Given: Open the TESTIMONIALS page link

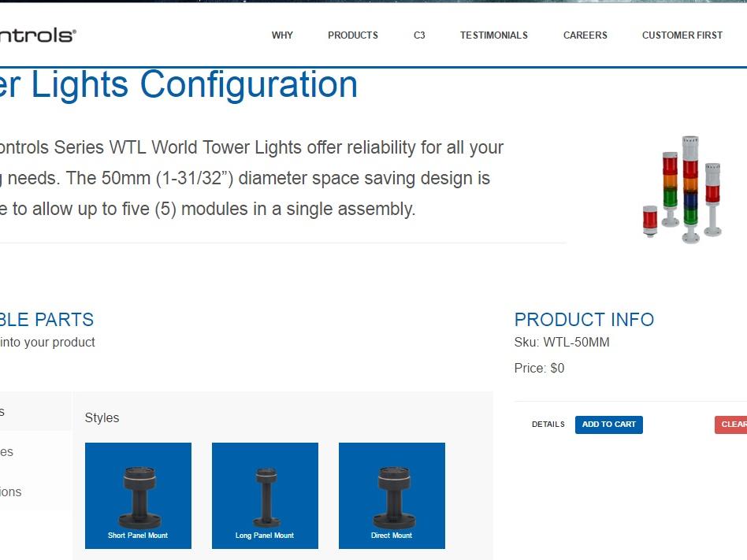Looking at the screenshot, I should (x=494, y=35).
